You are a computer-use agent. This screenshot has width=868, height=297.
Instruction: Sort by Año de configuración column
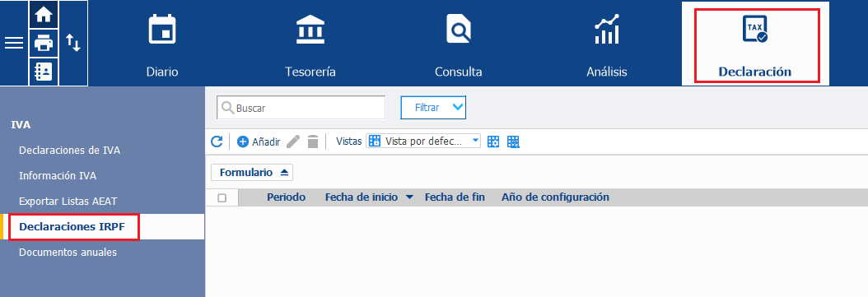coord(555,197)
